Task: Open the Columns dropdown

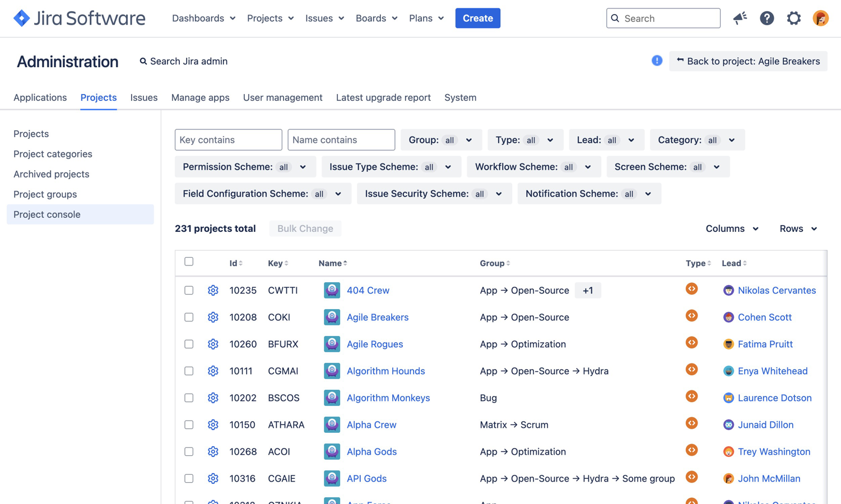Action: click(x=732, y=228)
